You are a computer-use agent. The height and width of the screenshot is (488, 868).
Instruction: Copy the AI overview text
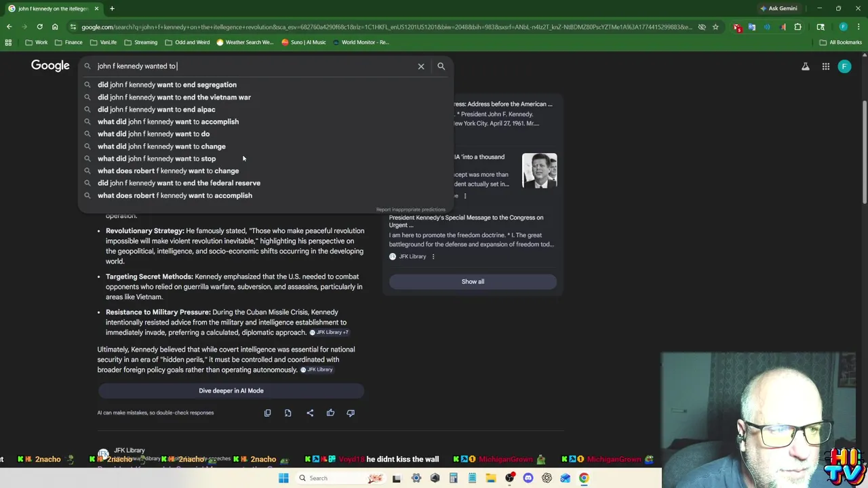(267, 413)
